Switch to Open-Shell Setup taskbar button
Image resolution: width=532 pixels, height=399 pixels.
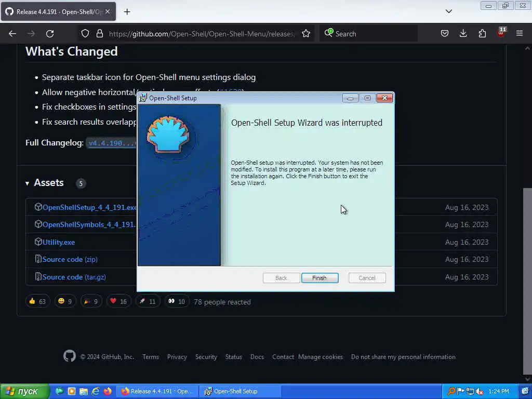(x=240, y=391)
